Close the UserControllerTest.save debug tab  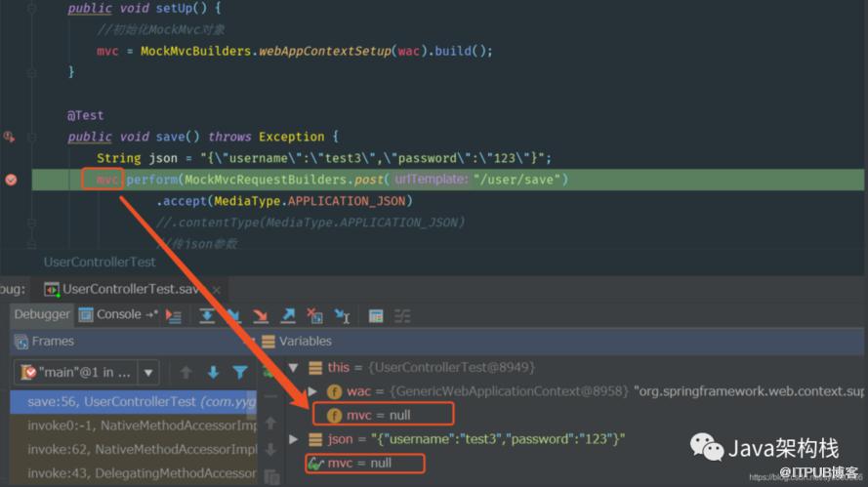coord(217,290)
